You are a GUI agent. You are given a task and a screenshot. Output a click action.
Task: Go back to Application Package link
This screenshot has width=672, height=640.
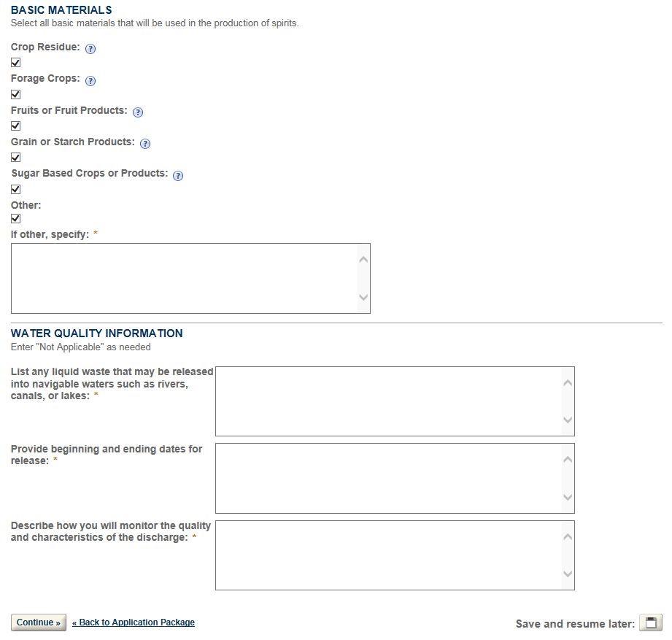(x=134, y=622)
